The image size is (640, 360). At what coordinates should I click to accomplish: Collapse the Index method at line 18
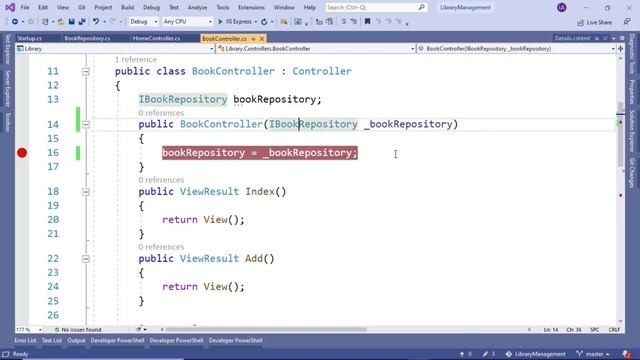(x=85, y=191)
